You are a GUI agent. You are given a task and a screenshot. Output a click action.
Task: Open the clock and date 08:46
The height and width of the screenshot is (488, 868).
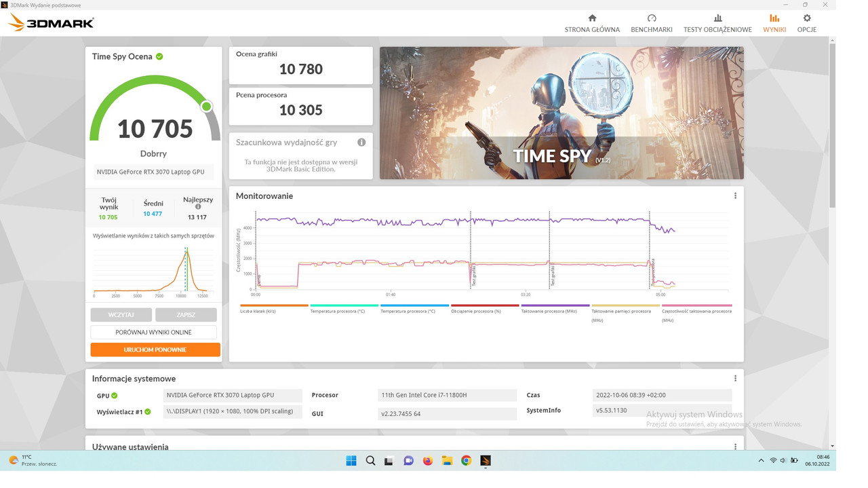(x=817, y=461)
